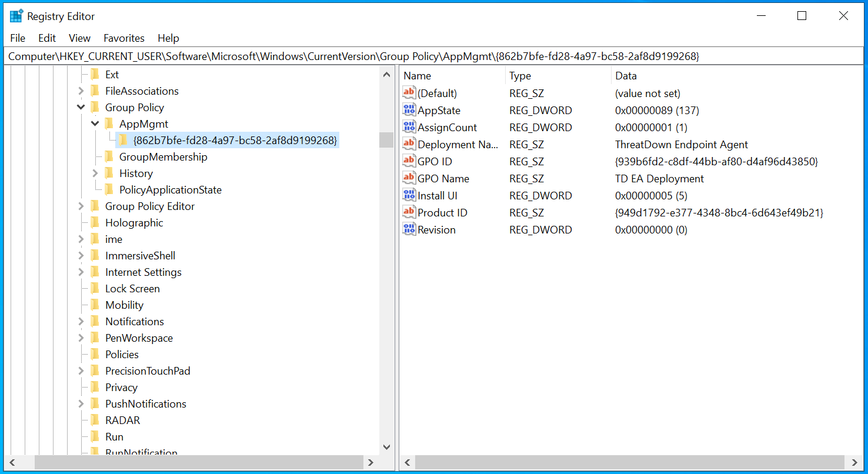Click the RADAR folder icon

point(95,420)
